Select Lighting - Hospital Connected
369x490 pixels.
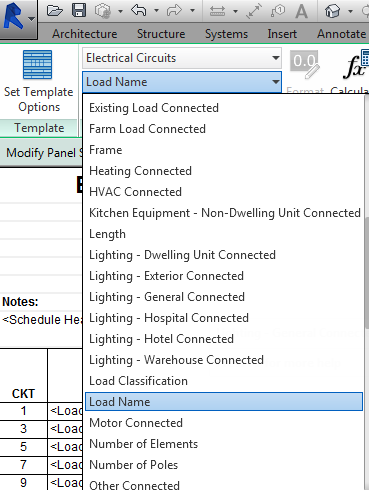click(x=224, y=318)
